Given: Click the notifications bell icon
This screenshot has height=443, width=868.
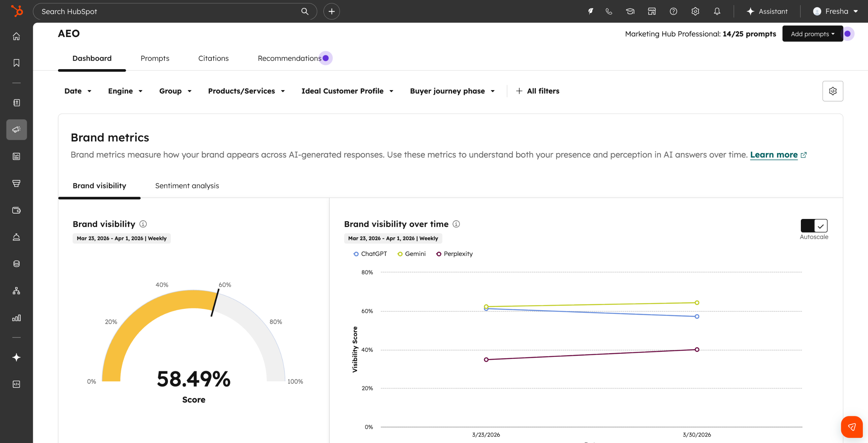Looking at the screenshot, I should pyautogui.click(x=717, y=12).
